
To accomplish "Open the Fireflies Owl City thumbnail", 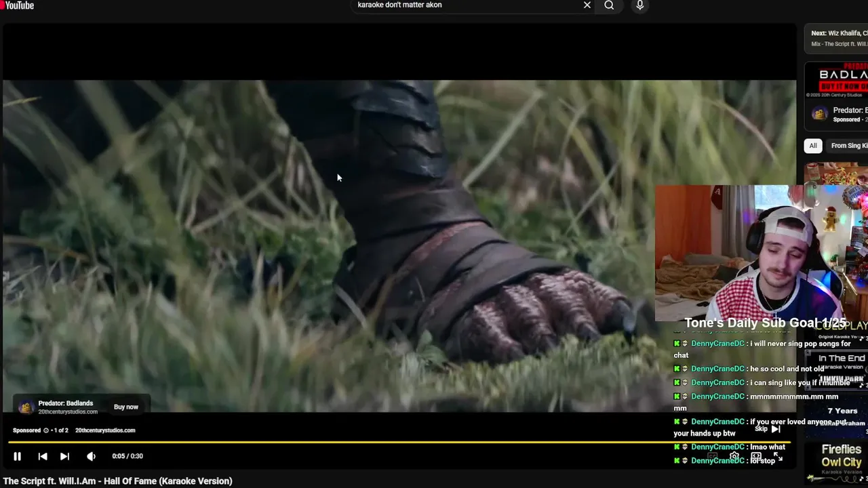I will [837, 462].
